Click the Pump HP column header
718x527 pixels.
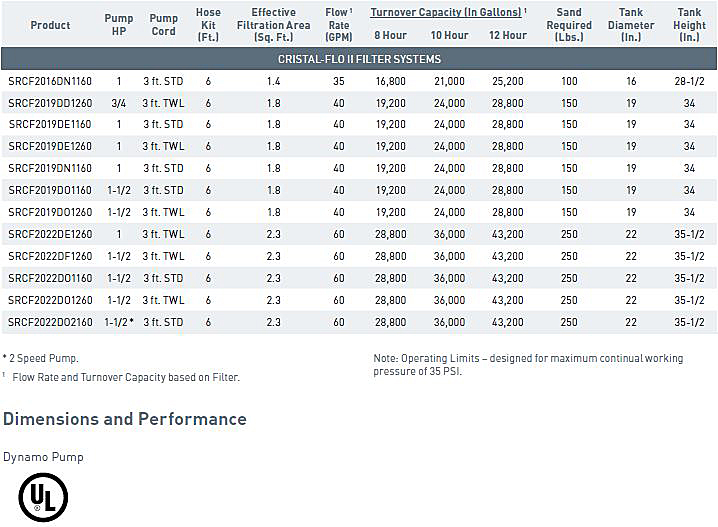118,25
